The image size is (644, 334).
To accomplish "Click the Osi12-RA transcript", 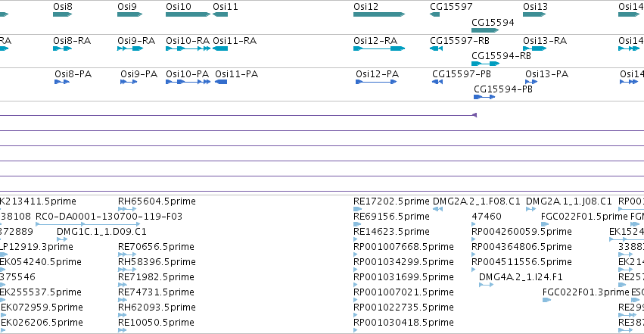I will click(x=379, y=48).
